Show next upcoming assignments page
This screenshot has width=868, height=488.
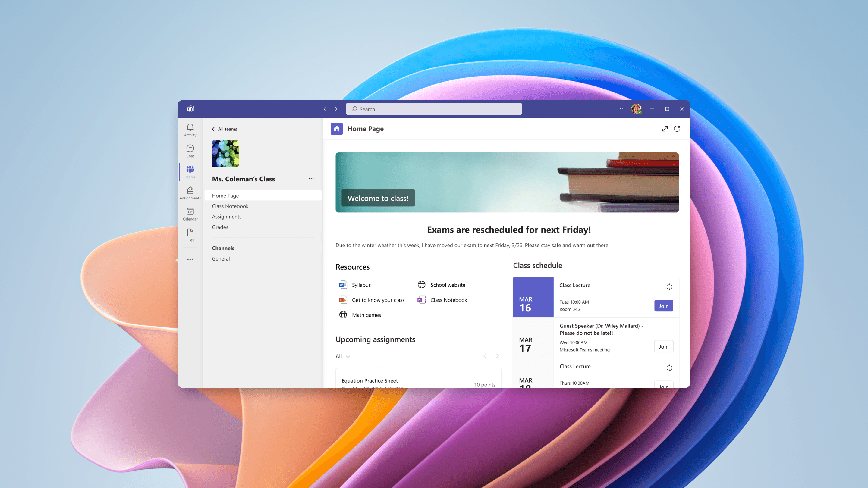pos(497,356)
